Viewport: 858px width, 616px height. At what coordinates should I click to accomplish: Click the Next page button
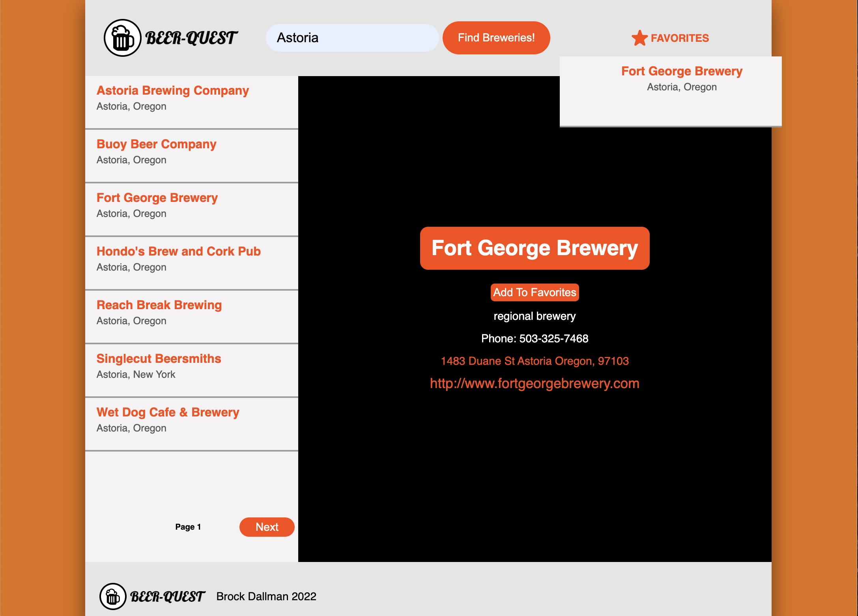[267, 527]
